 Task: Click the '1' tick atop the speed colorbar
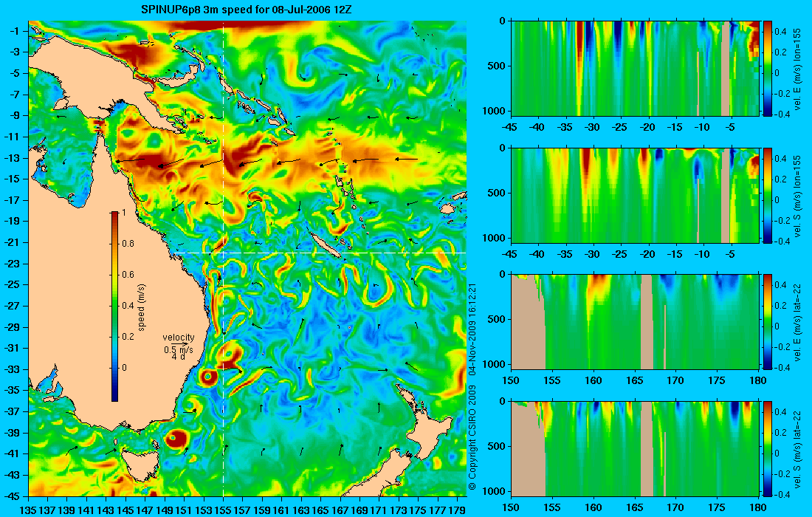tap(124, 213)
